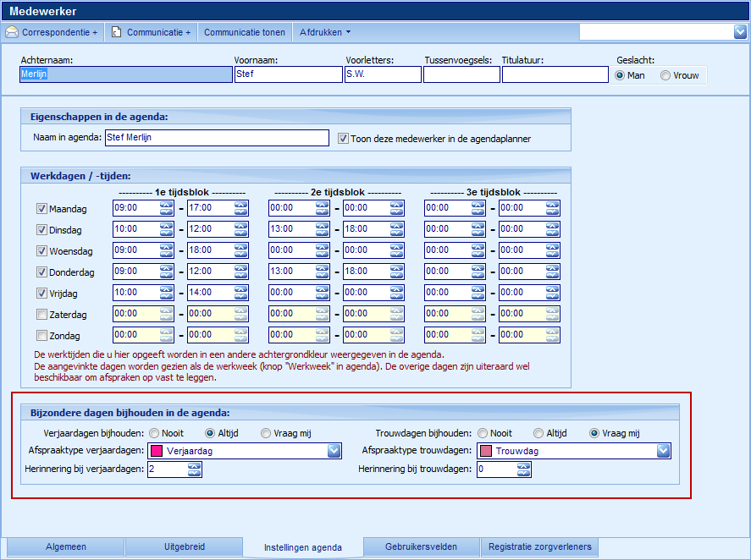Click the Naam in agenda input field
The height and width of the screenshot is (560, 751).
tap(216, 138)
